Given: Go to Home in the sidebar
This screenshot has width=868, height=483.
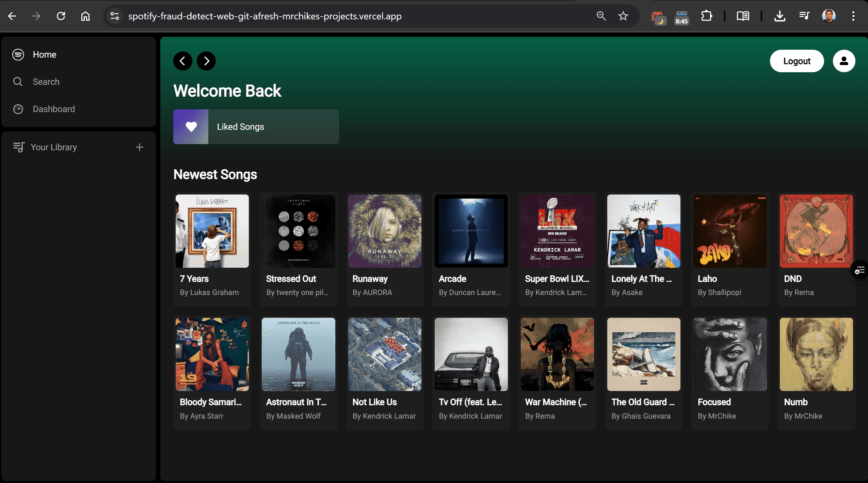Looking at the screenshot, I should [x=45, y=54].
